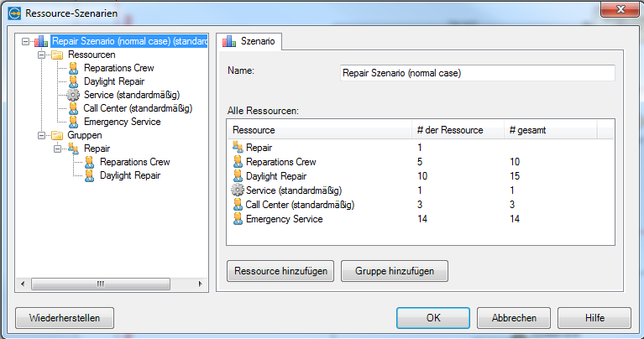Collapse the Ressourcen folder node

point(41,55)
